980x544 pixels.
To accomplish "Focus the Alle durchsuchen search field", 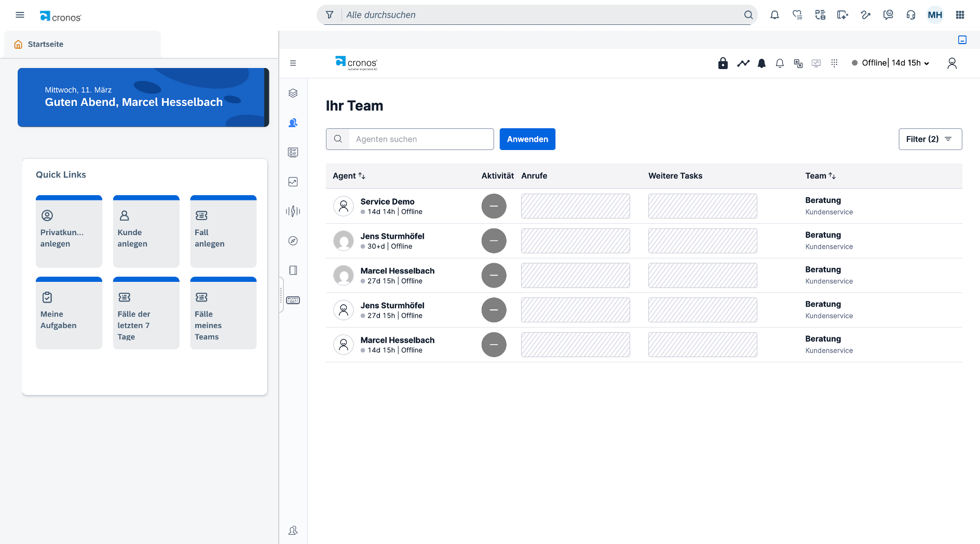I will pyautogui.click(x=542, y=15).
